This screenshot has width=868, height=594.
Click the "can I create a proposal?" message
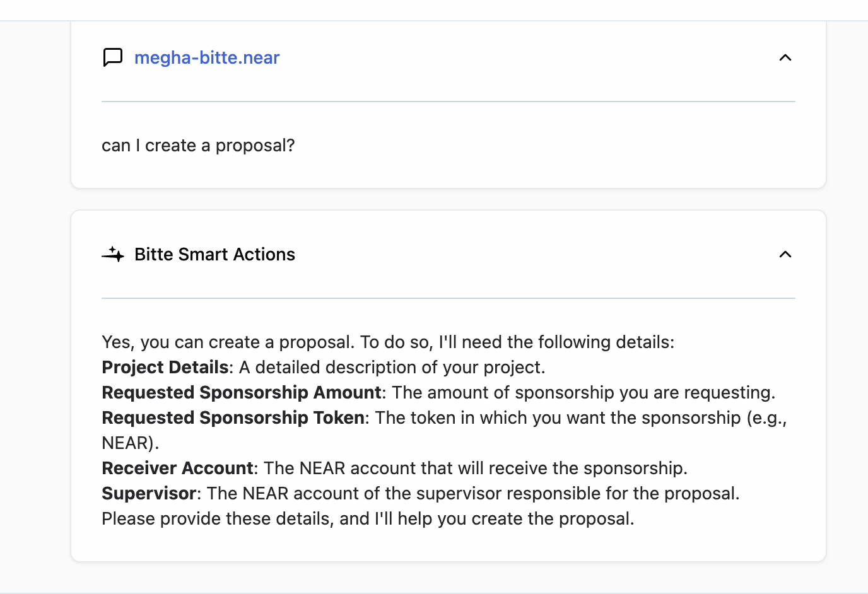(x=198, y=146)
